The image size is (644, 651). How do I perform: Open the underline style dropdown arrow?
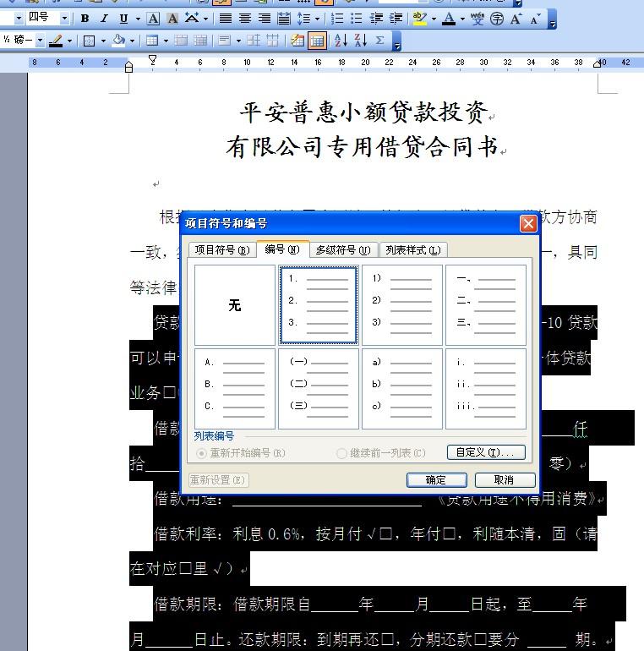pyautogui.click(x=138, y=19)
